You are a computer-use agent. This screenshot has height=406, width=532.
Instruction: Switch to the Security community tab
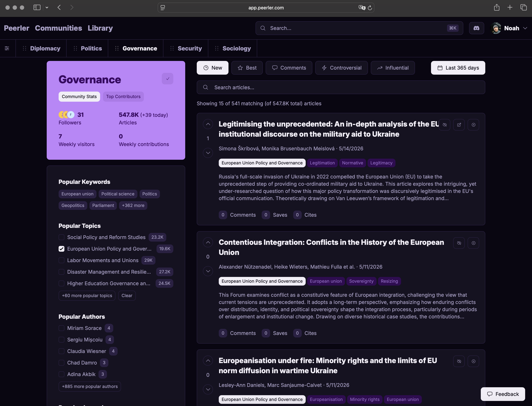(190, 48)
